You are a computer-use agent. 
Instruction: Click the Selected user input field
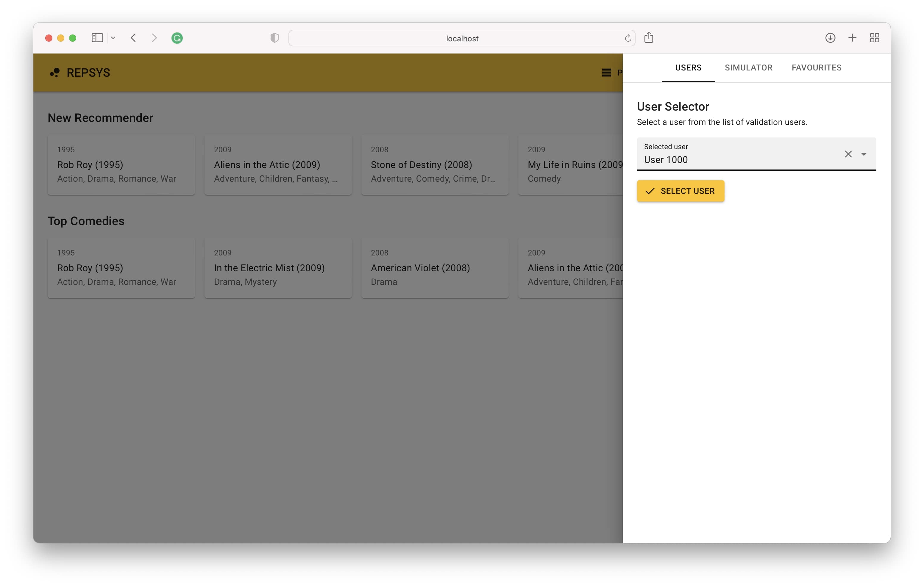click(x=737, y=159)
